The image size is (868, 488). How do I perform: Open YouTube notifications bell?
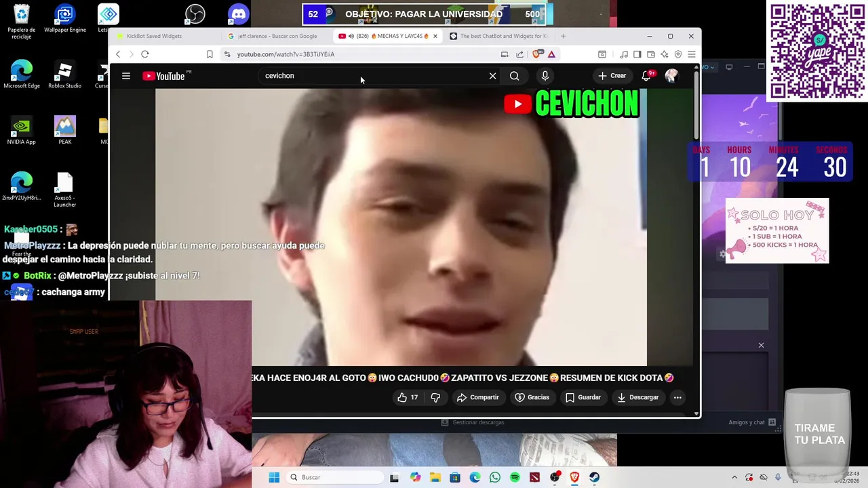click(x=646, y=76)
